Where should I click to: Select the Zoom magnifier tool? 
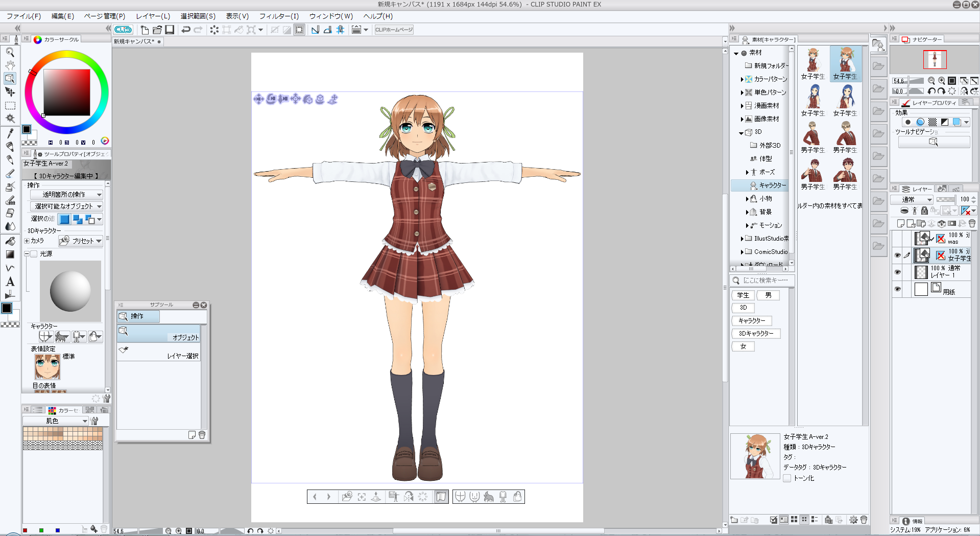(x=10, y=52)
